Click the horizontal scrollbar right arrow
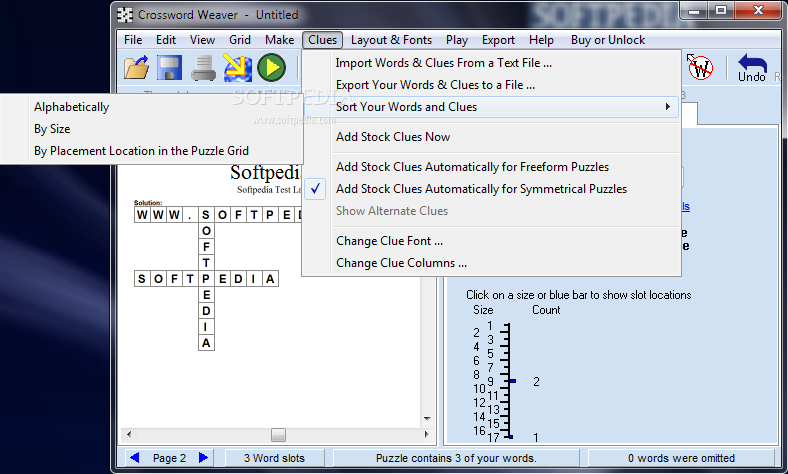The image size is (788, 474). pyautogui.click(x=427, y=434)
